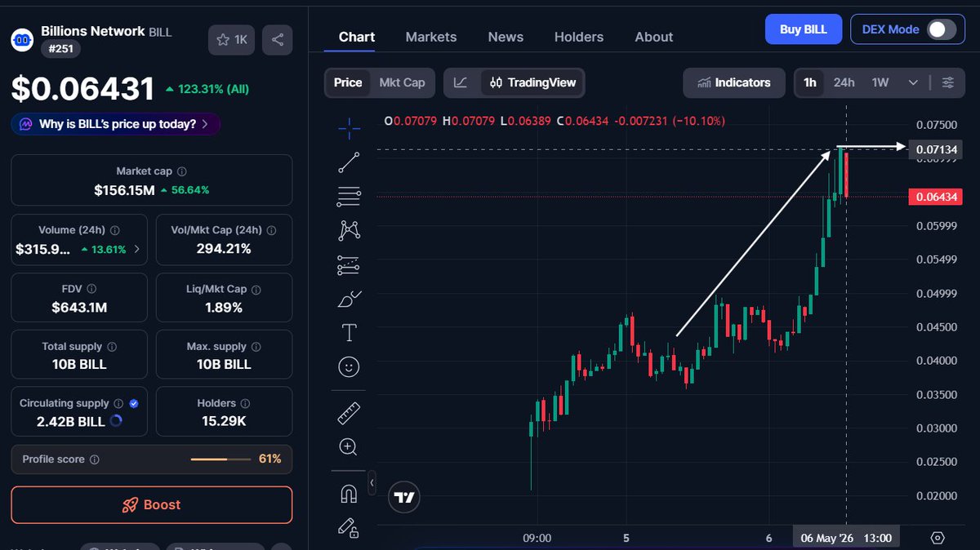This screenshot has height=550, width=980.
Task: Select the 1h timeframe
Action: (810, 82)
